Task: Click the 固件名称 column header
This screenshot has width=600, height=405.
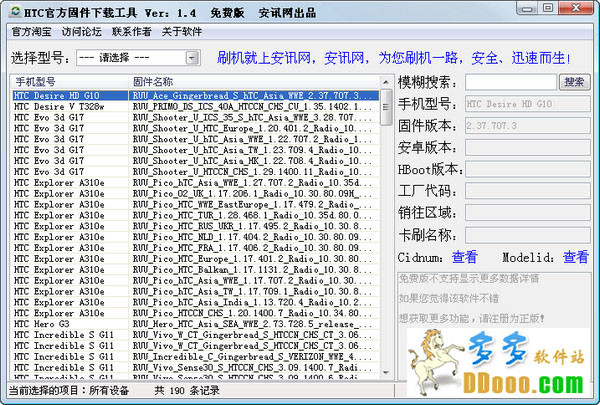Action: coord(254,82)
